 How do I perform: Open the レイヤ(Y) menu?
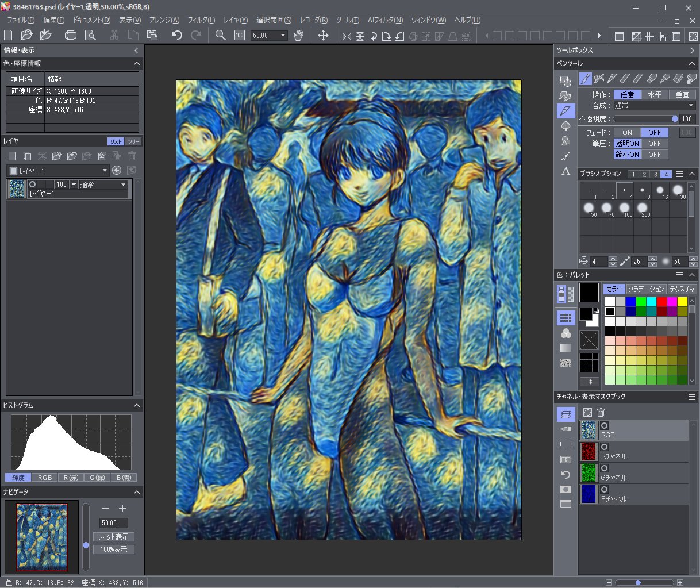coord(236,20)
